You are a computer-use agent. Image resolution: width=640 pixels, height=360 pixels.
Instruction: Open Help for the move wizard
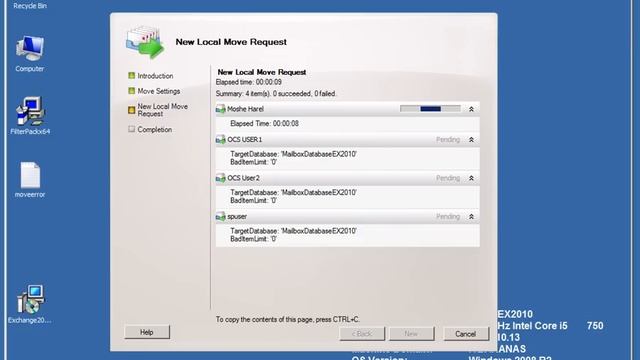(x=147, y=332)
